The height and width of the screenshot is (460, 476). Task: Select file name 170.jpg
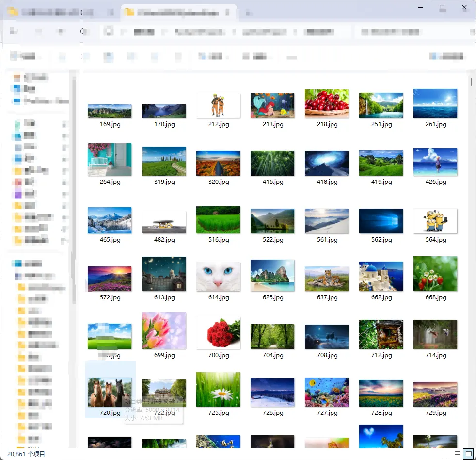164,124
